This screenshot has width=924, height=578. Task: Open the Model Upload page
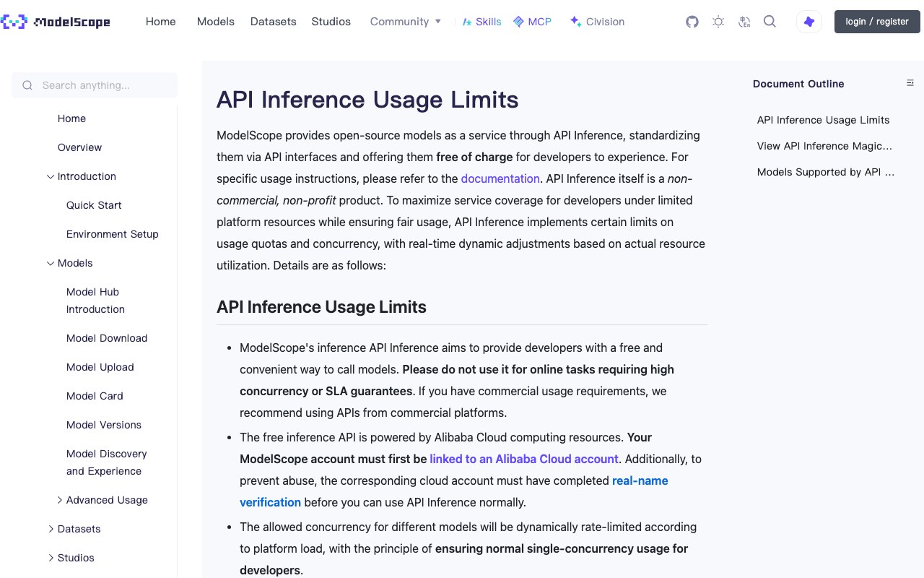pos(100,367)
